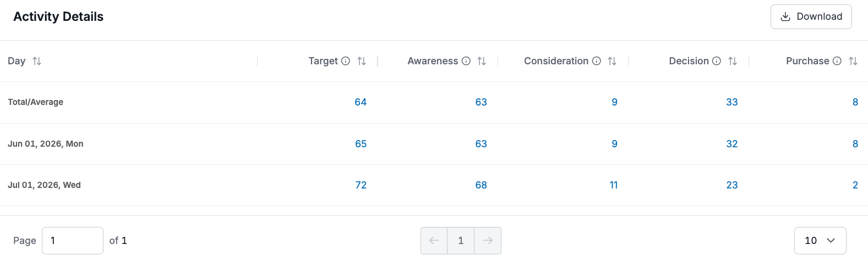Download the activity details
The height and width of the screenshot is (261, 868).
click(811, 16)
